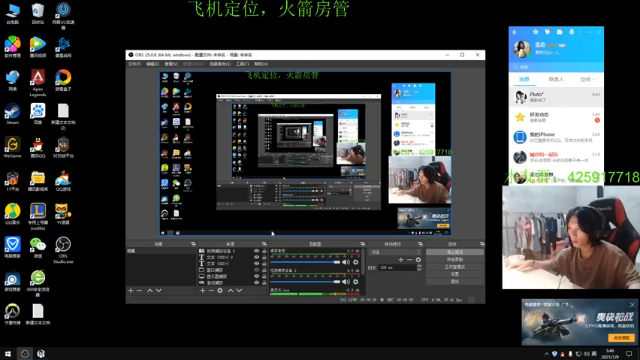This screenshot has width=640, height=360.
Task: Remove the selected scene with the Scenes minus icon
Action: (x=139, y=291)
